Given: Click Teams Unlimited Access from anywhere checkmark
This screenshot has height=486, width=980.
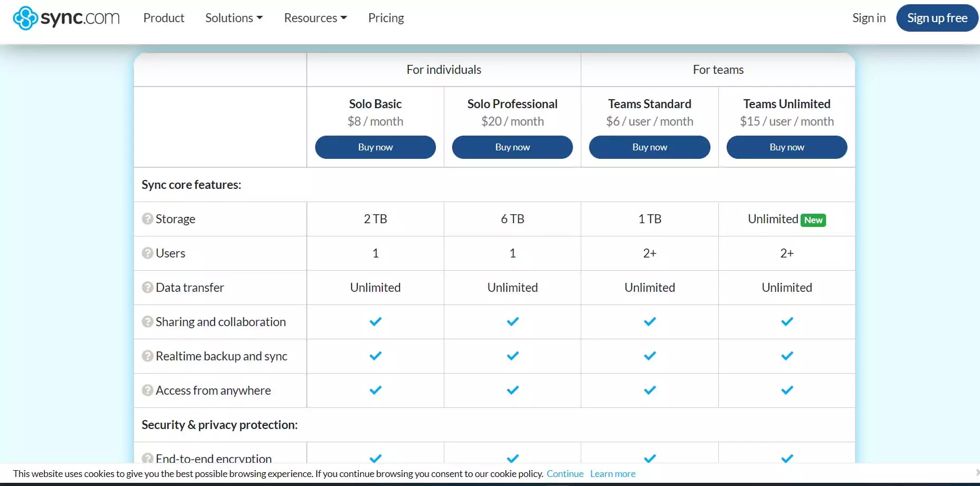Looking at the screenshot, I should tap(787, 390).
